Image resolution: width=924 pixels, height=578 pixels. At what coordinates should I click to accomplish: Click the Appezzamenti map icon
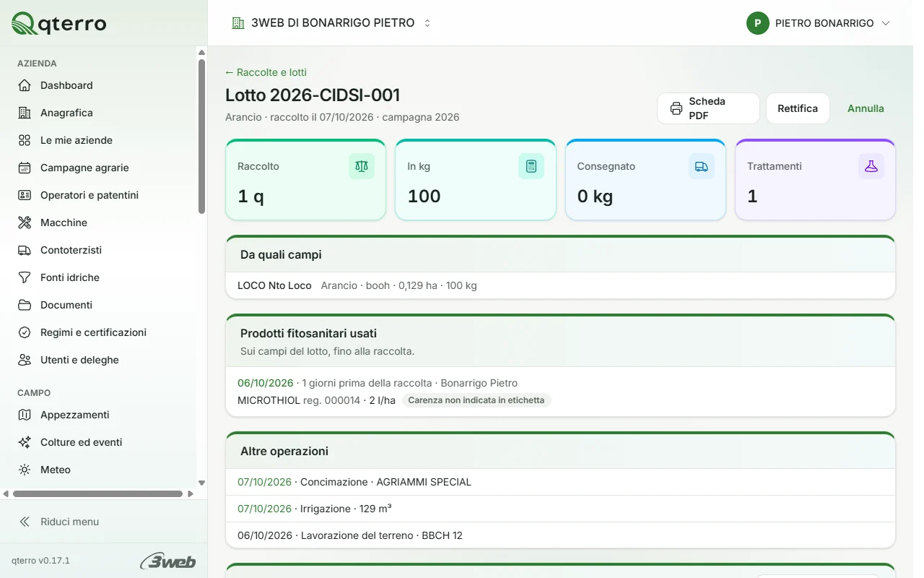point(25,415)
